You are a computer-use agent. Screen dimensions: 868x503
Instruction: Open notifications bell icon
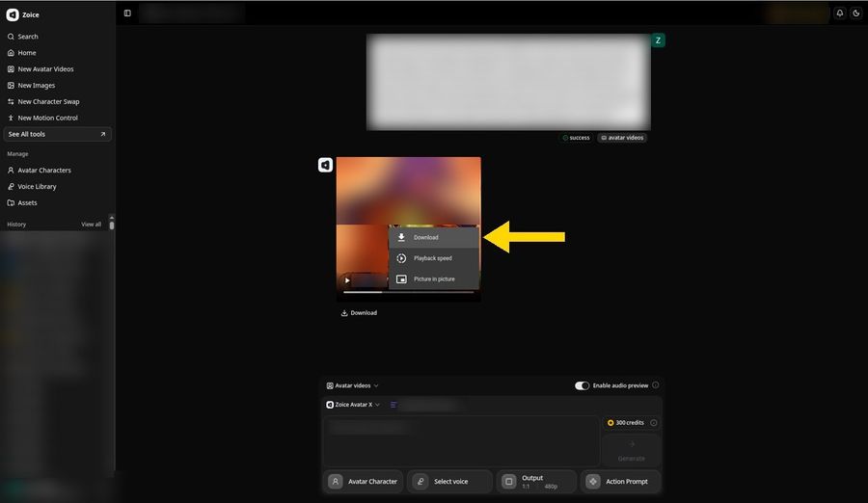(x=840, y=13)
